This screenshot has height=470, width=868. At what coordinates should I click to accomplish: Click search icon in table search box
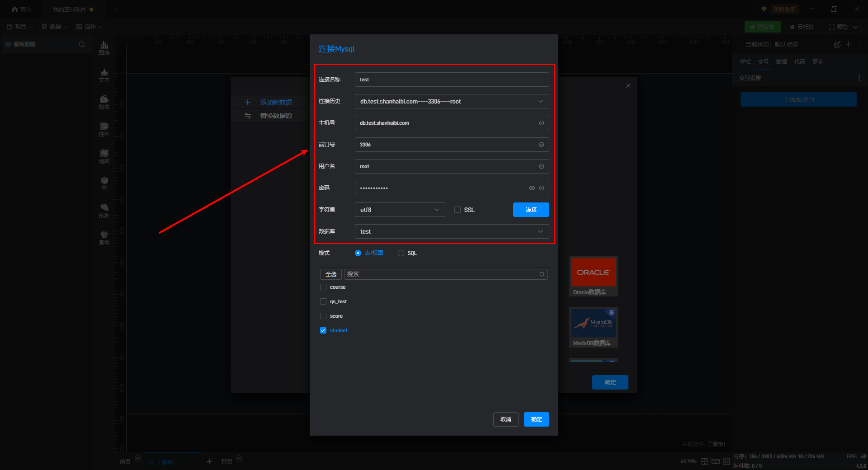tap(542, 274)
